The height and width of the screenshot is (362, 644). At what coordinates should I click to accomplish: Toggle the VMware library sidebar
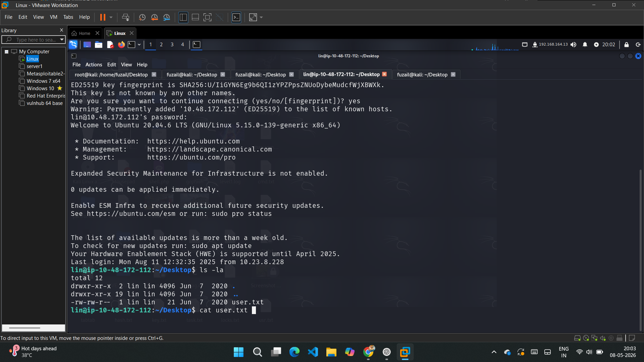tap(183, 17)
